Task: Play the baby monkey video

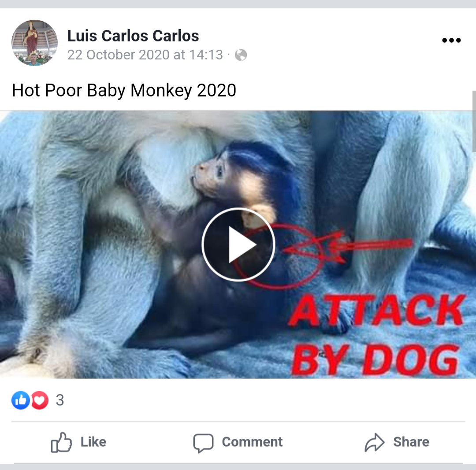Action: coord(238,244)
